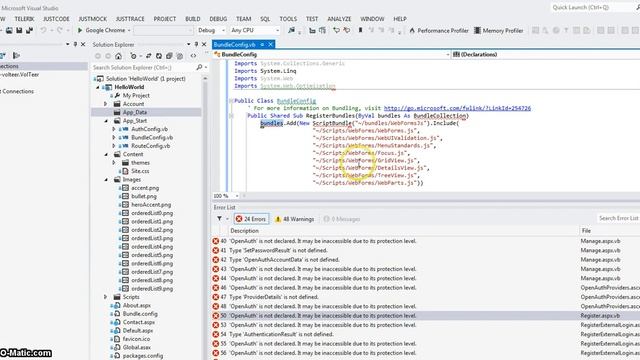Open the JUSTCODE menu
Image resolution: width=640 pixels, height=360 pixels.
pos(56,19)
